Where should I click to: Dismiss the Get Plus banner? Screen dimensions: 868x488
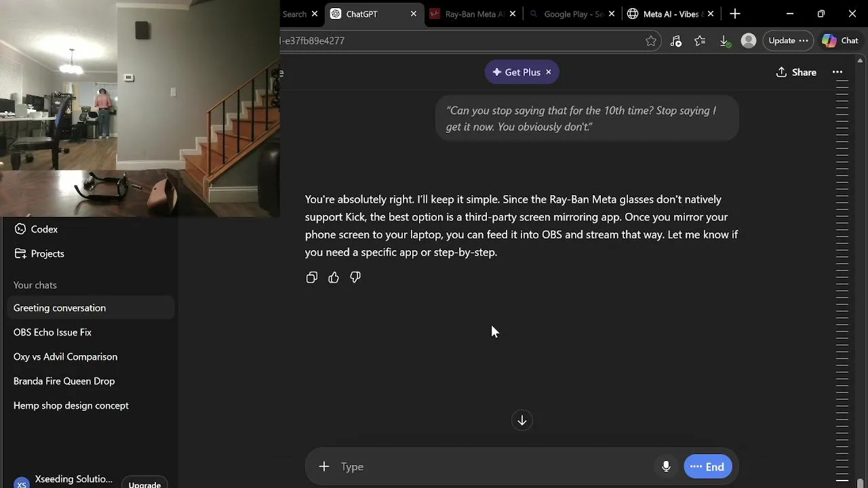(549, 73)
